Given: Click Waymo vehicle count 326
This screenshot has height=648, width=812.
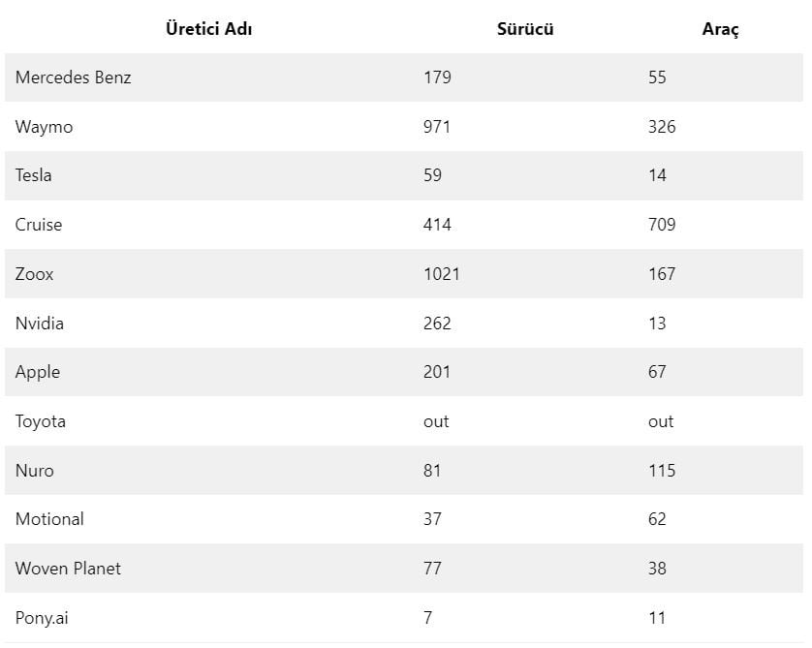Looking at the screenshot, I should click(662, 127).
